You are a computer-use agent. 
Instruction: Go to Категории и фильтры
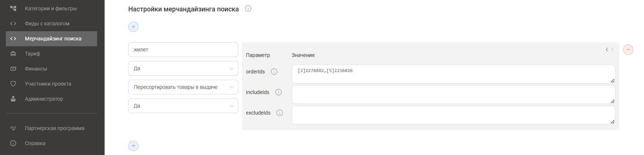coord(51,8)
